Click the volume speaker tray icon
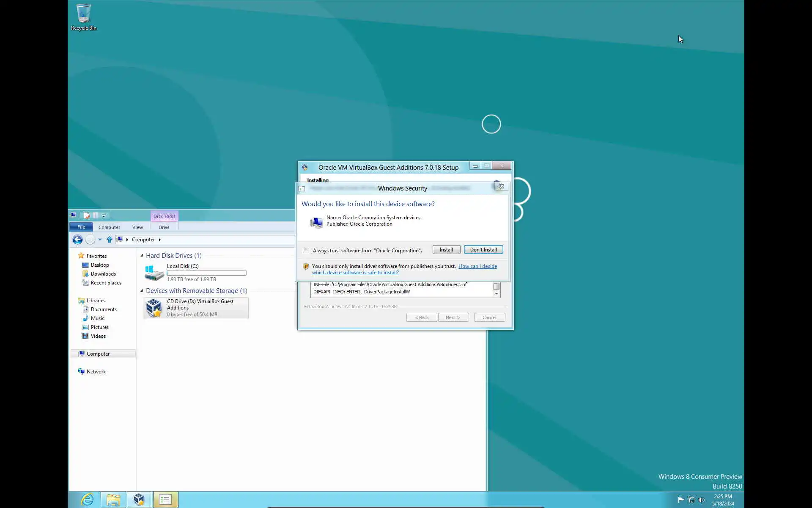The image size is (812, 508). pyautogui.click(x=702, y=500)
